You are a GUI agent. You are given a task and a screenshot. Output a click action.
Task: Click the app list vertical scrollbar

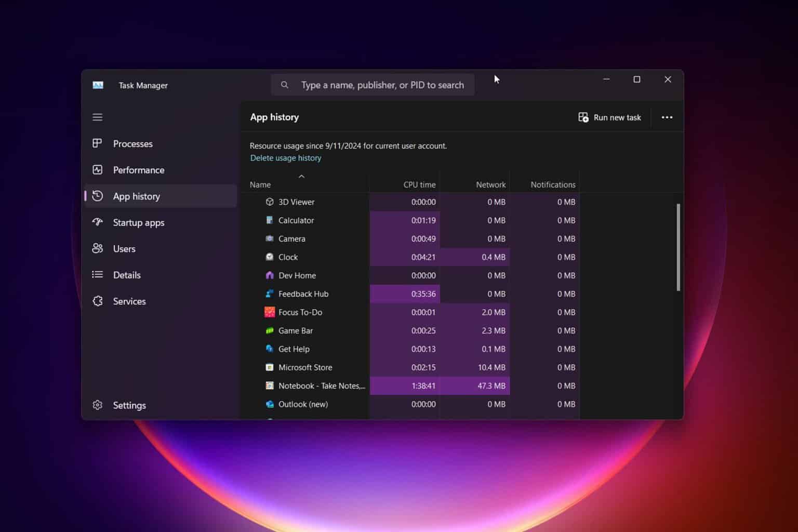click(x=678, y=247)
